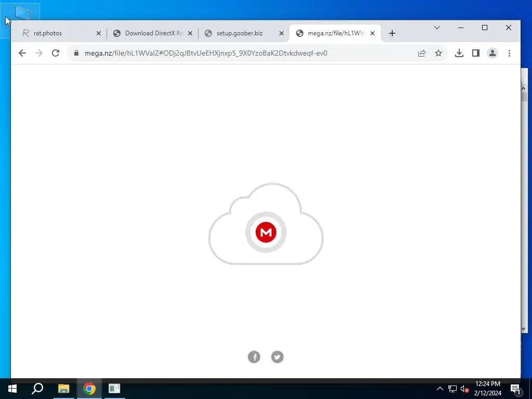532x399 pixels.
Task: Open Chrome three-dot menu
Action: [x=509, y=53]
